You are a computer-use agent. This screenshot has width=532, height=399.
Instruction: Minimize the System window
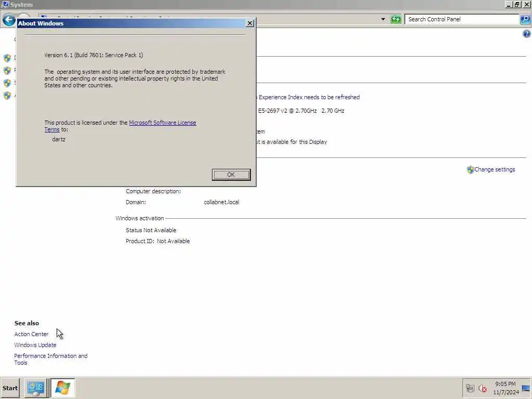click(509, 4)
